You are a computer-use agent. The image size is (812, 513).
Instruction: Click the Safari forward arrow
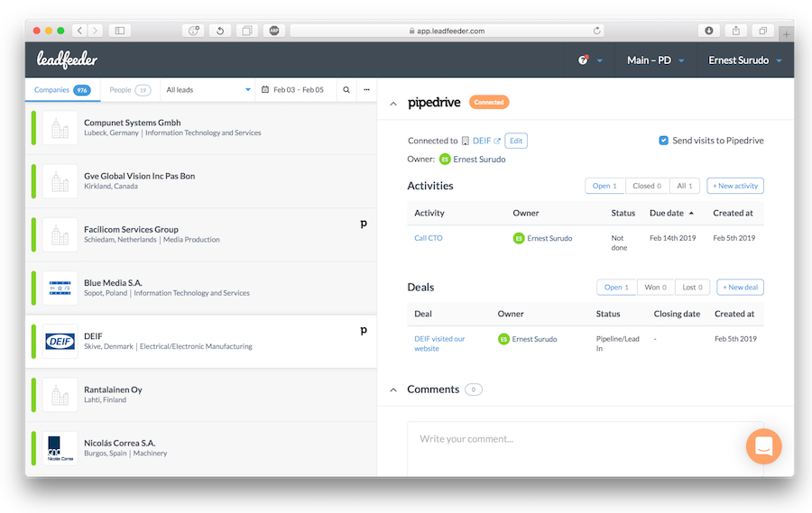(x=96, y=31)
